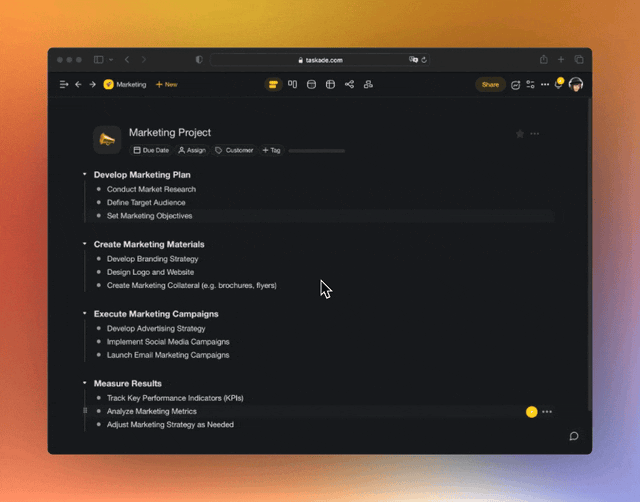Click the Create Marketing Collateral task

[191, 285]
